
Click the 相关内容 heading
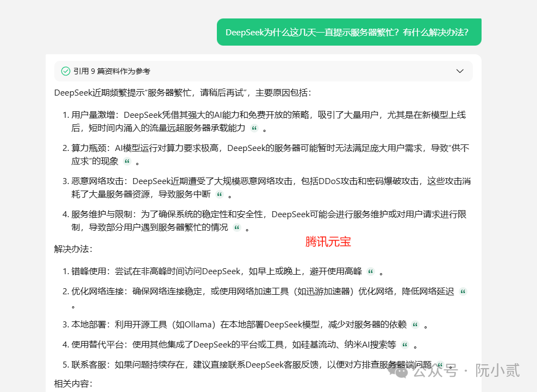73,384
